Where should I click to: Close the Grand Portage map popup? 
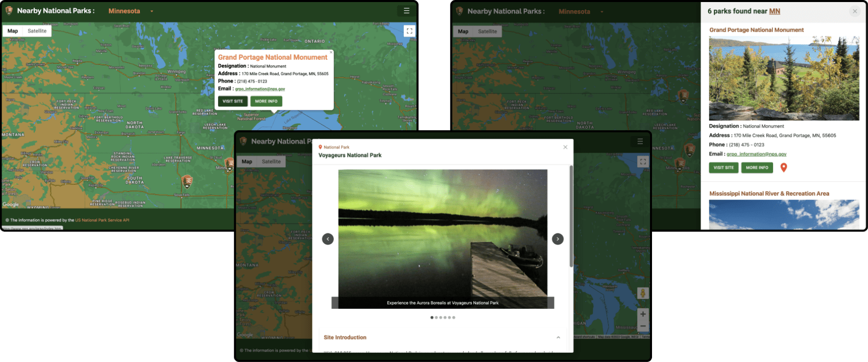[x=331, y=52]
